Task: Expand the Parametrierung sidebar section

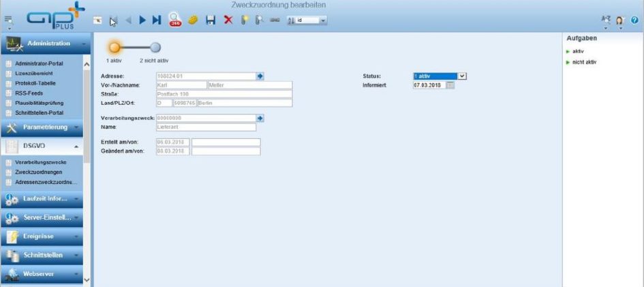Action: click(45, 127)
